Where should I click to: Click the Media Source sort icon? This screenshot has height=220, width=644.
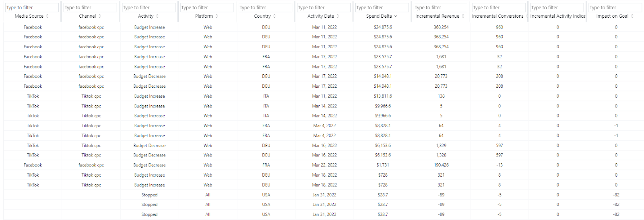(47, 16)
